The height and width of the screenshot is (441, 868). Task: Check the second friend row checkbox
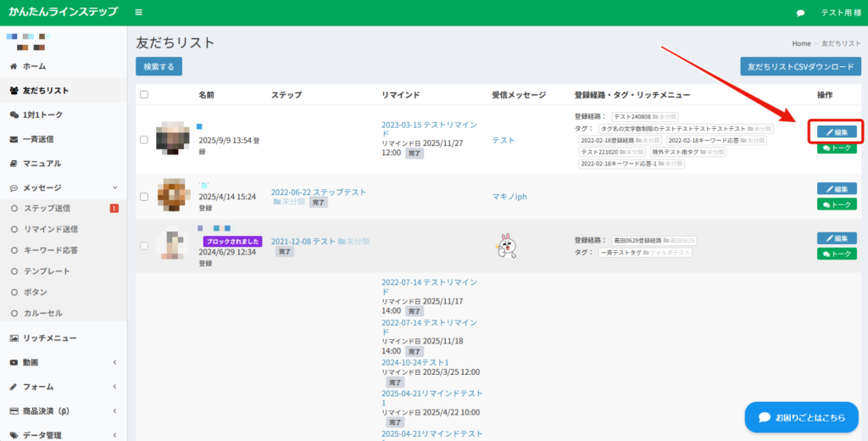click(143, 197)
